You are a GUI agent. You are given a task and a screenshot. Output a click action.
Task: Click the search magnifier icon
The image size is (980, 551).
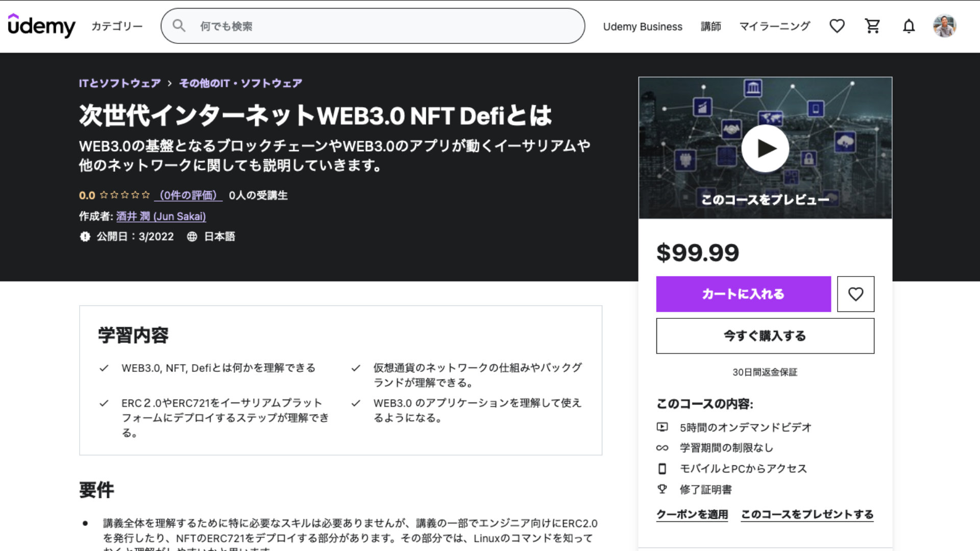pyautogui.click(x=179, y=26)
